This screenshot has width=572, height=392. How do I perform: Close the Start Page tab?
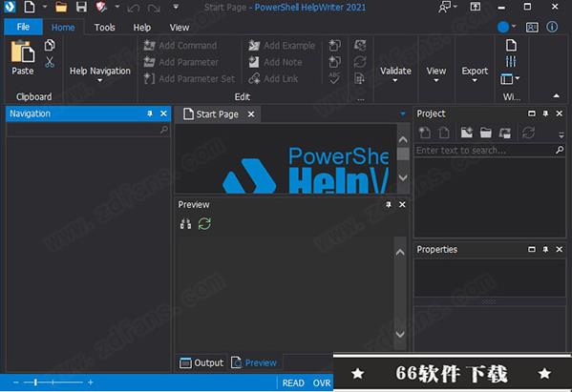pos(251,114)
